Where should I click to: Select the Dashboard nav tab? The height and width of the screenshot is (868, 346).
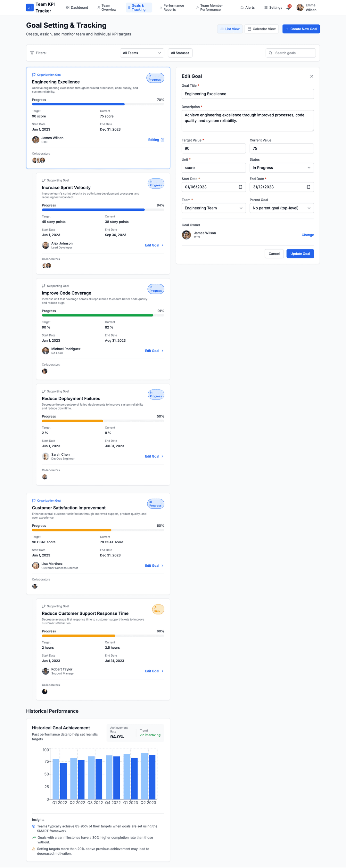tap(77, 7)
